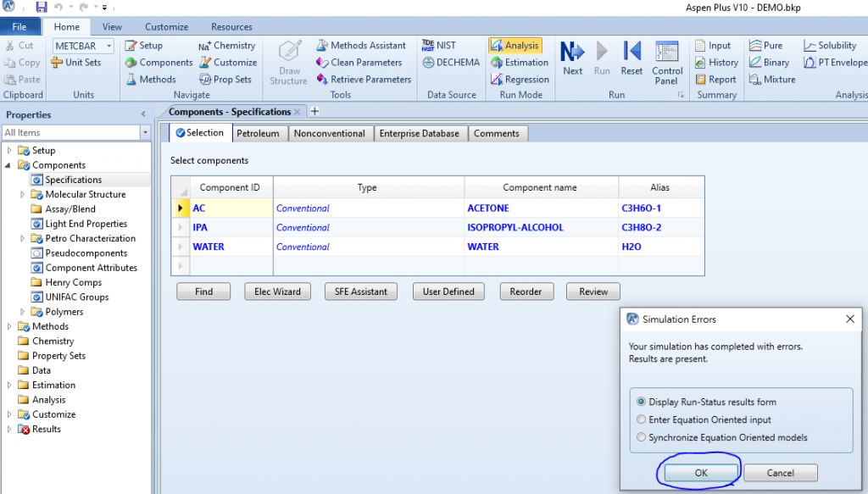Image resolution: width=868 pixels, height=494 pixels.
Task: Select Property Sets in the tree
Action: pos(58,356)
